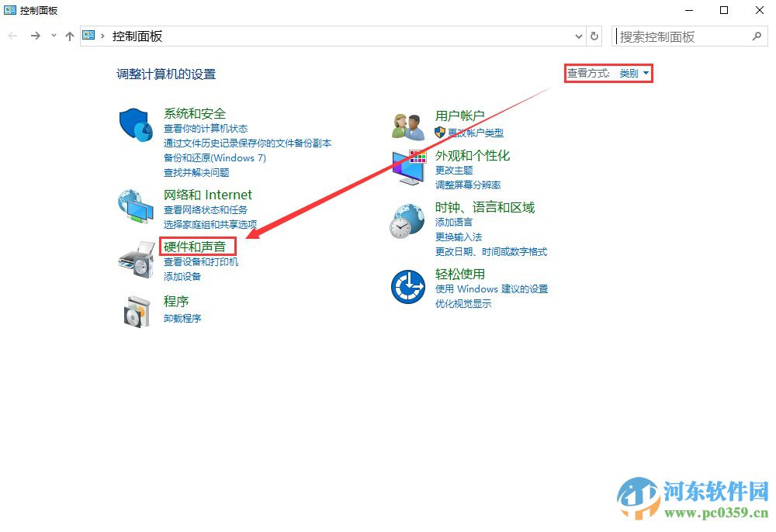The width and height of the screenshot is (776, 532).
Task: Click the refresh button in the address bar
Action: [x=593, y=36]
